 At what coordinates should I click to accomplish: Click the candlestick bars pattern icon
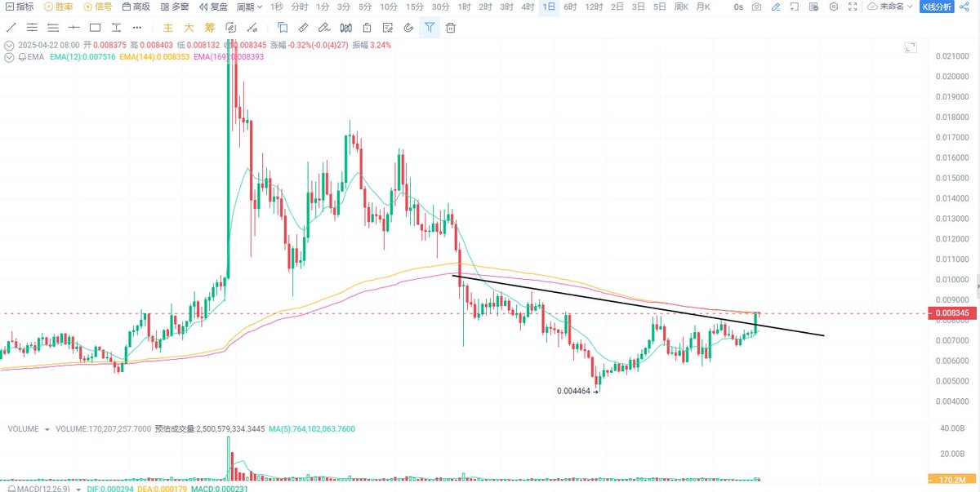(x=345, y=28)
